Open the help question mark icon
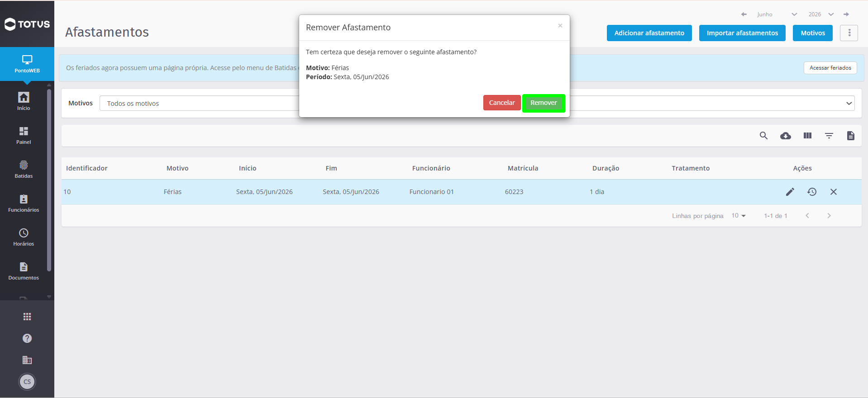Viewport: 868px width, 398px height. [x=27, y=338]
